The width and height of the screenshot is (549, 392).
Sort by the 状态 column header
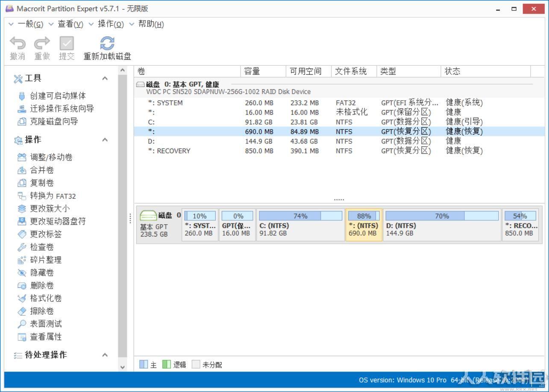tap(486, 71)
